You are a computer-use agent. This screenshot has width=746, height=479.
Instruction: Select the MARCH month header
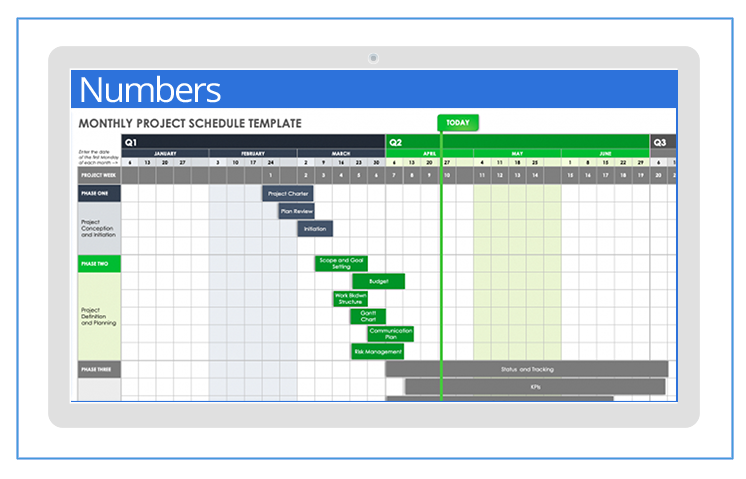tap(341, 153)
